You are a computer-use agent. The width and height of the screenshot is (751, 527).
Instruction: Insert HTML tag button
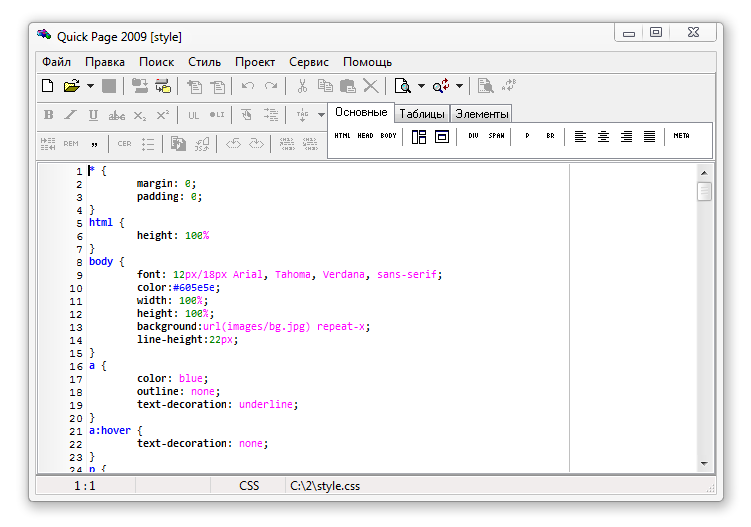342,136
